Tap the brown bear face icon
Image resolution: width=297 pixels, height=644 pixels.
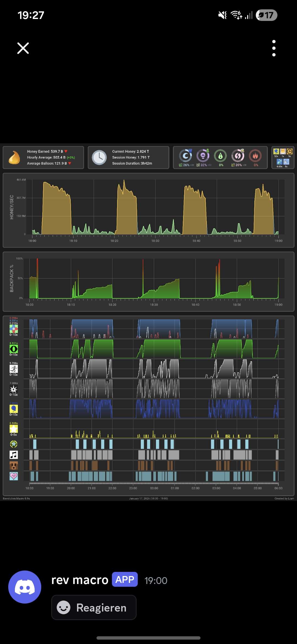pos(14,465)
